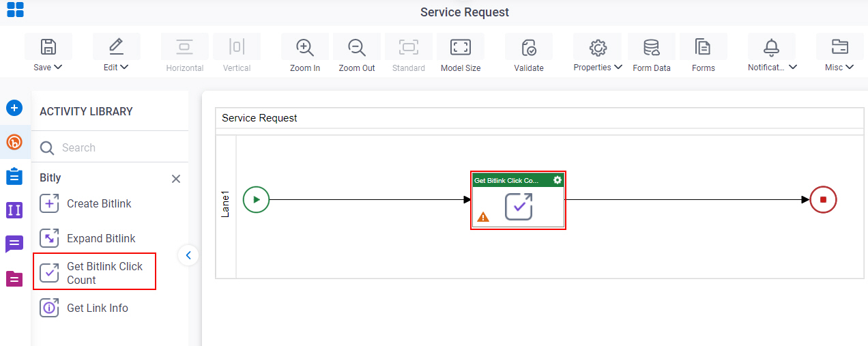The width and height of the screenshot is (868, 346).
Task: Select the purple sidebar icon below clipboard
Action: [x=14, y=210]
